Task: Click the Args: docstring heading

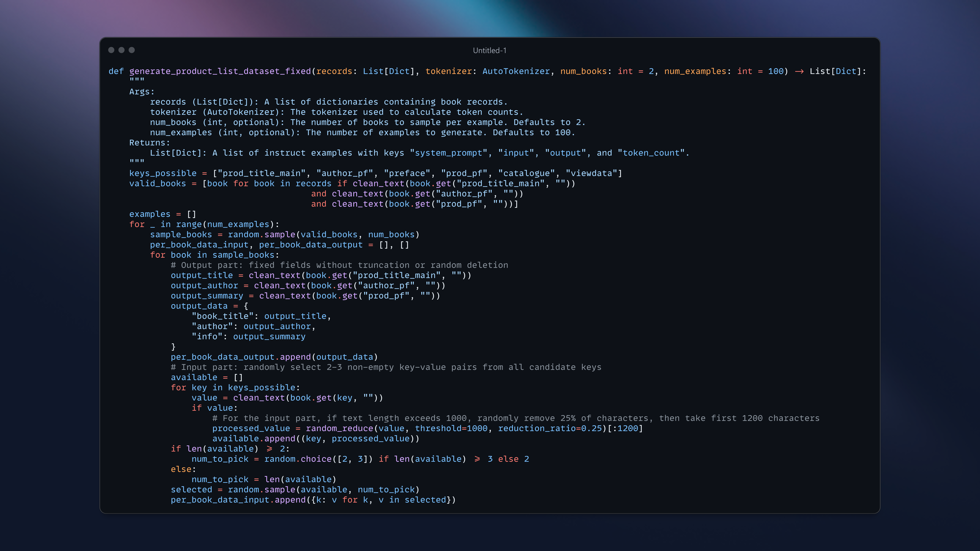Action: [x=142, y=92]
